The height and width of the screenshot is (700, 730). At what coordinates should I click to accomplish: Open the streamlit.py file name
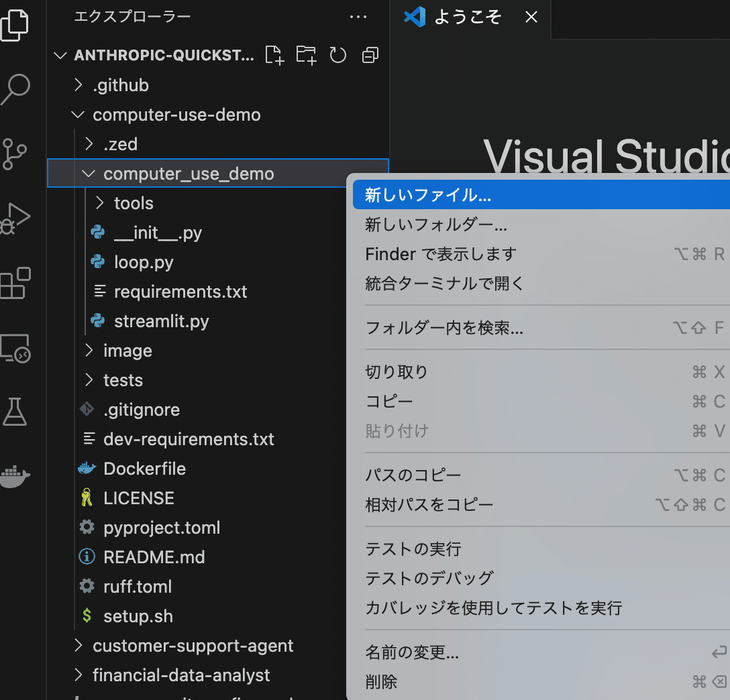click(x=162, y=321)
